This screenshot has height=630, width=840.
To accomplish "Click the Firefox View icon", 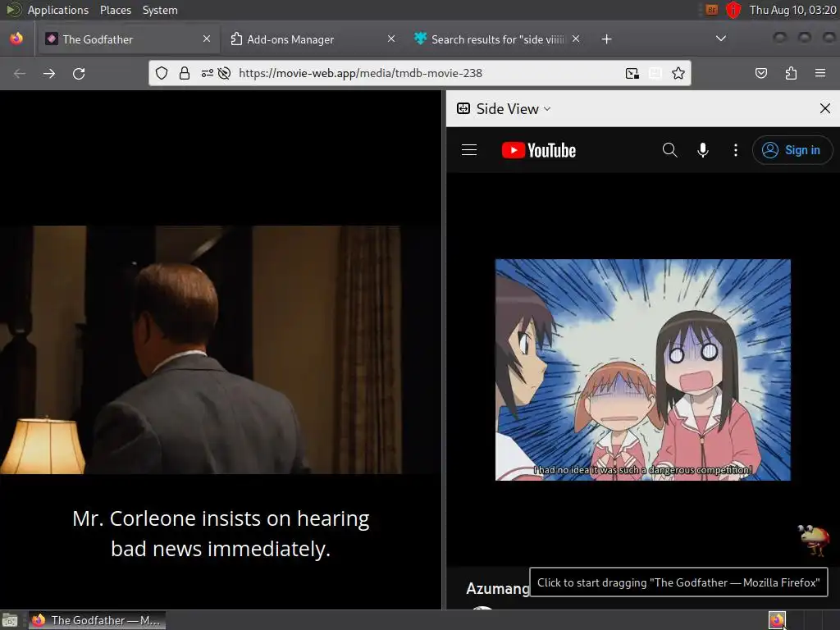I will (x=16, y=39).
